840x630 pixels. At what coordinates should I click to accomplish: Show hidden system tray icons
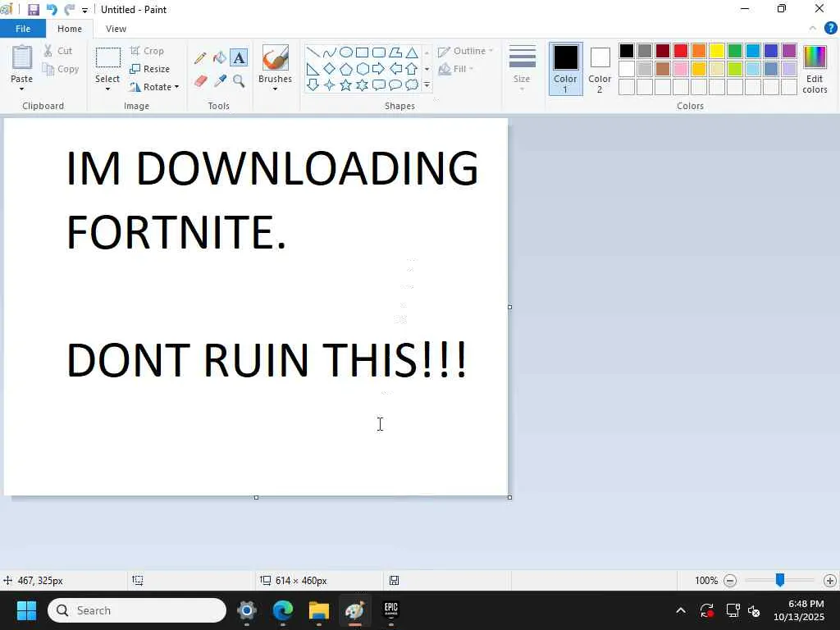click(x=681, y=610)
